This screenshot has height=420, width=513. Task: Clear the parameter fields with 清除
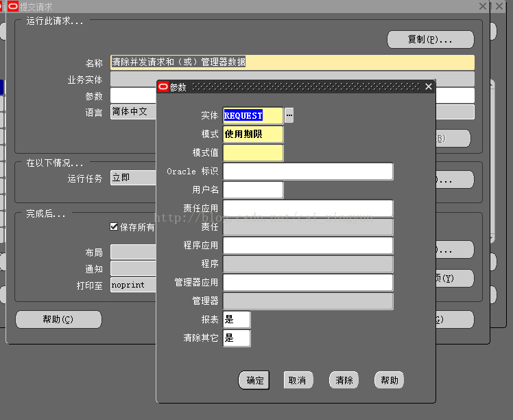(x=344, y=380)
